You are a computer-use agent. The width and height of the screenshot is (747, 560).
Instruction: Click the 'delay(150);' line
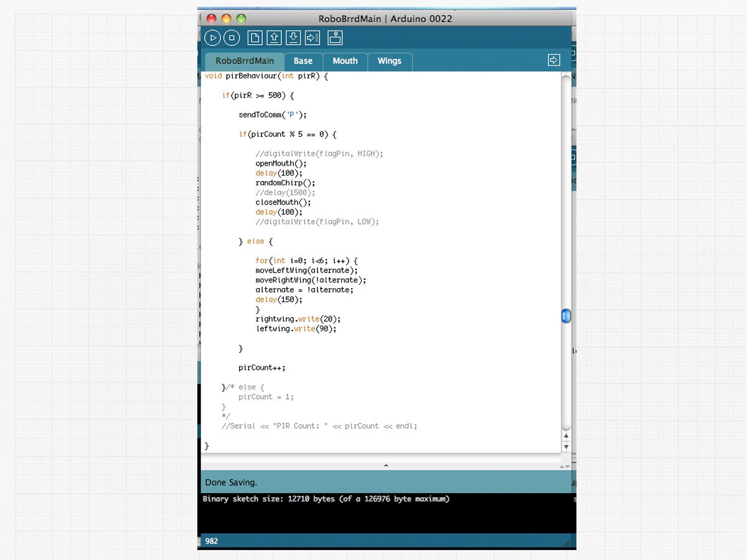coord(279,299)
